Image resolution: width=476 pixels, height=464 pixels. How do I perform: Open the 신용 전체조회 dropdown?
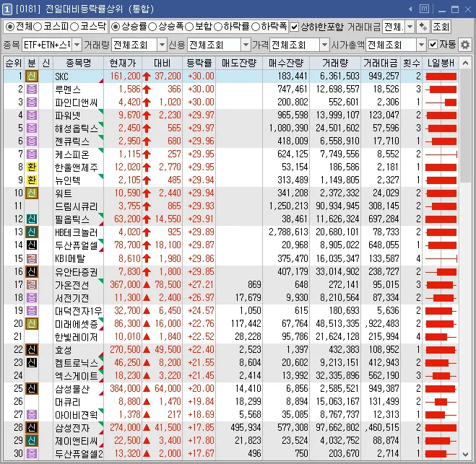[x=246, y=45]
